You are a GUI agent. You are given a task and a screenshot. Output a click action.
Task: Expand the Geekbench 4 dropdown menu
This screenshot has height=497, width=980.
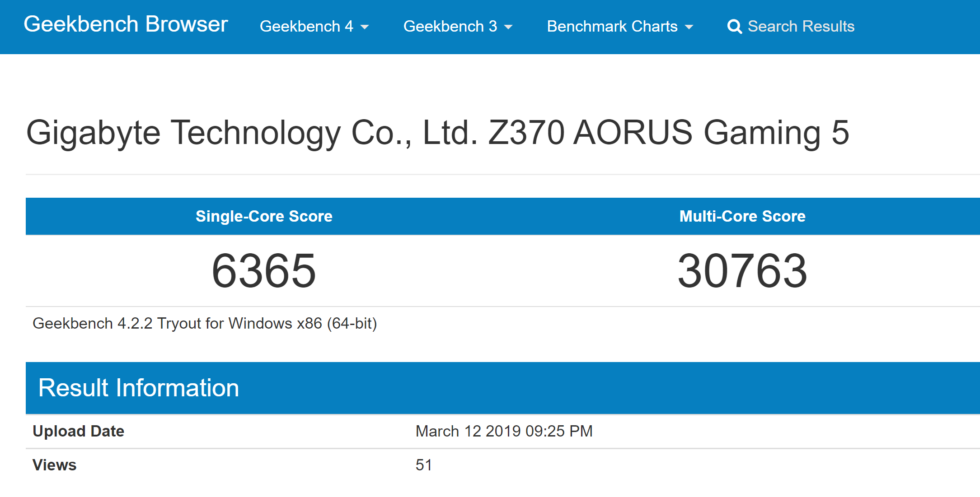coord(314,27)
